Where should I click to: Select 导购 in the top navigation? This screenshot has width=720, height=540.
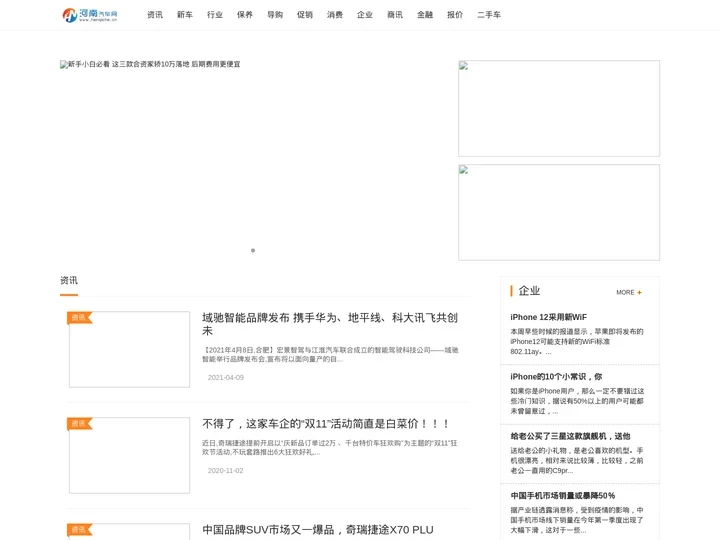point(275,15)
